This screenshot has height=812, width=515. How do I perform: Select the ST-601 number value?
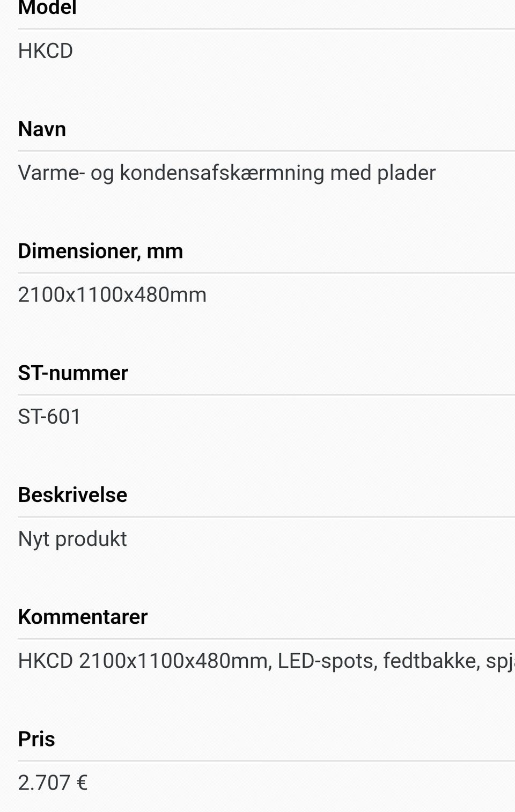pyautogui.click(x=49, y=417)
